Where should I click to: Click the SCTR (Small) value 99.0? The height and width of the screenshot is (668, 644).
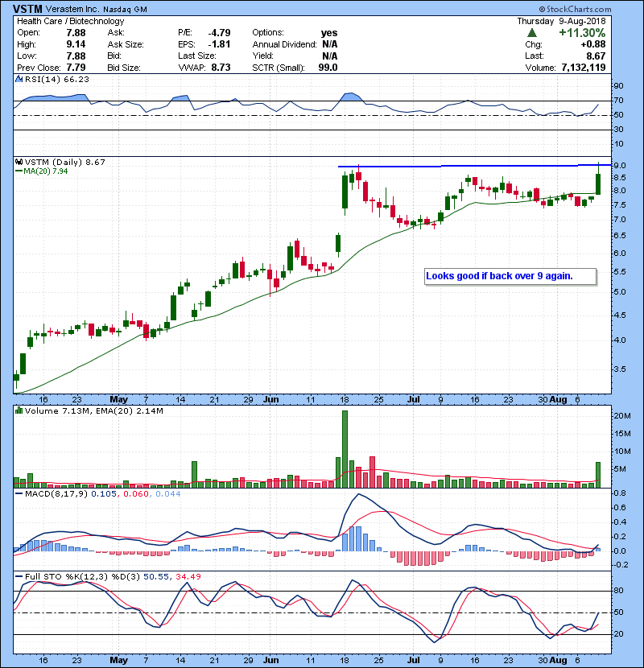[328, 68]
